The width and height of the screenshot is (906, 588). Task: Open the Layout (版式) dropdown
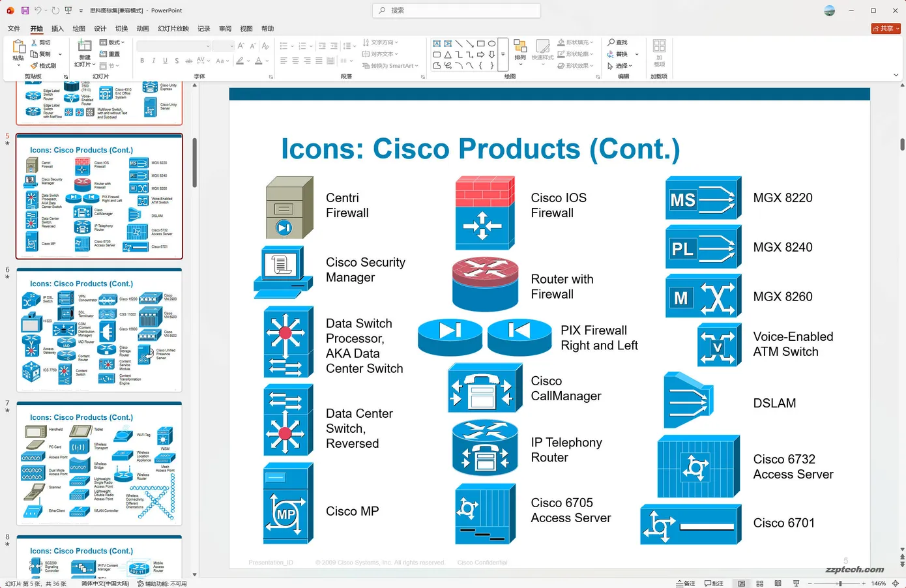pos(111,42)
